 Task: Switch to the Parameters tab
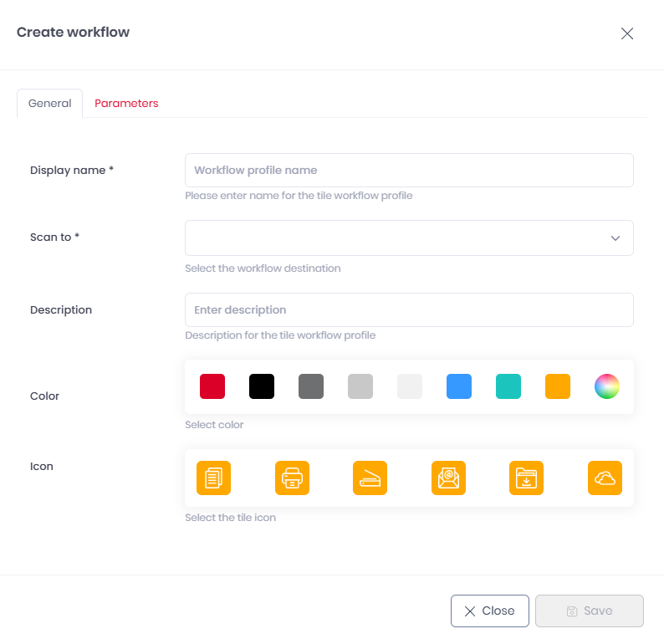(126, 104)
